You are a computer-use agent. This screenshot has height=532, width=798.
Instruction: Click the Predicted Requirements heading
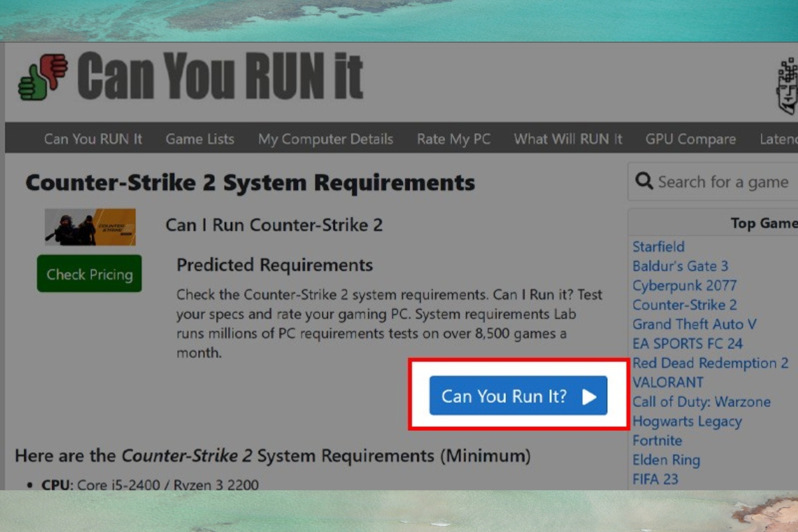tap(275, 265)
